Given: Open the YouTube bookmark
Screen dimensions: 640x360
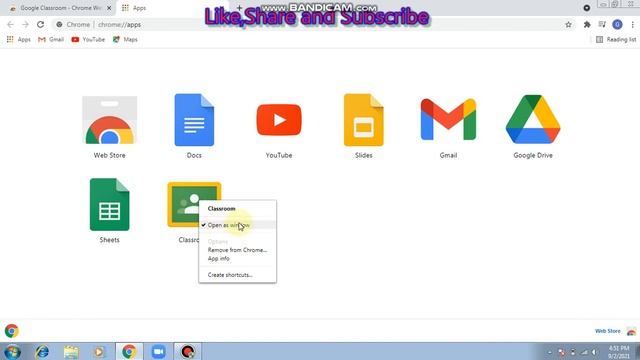Looking at the screenshot, I should (88, 40).
